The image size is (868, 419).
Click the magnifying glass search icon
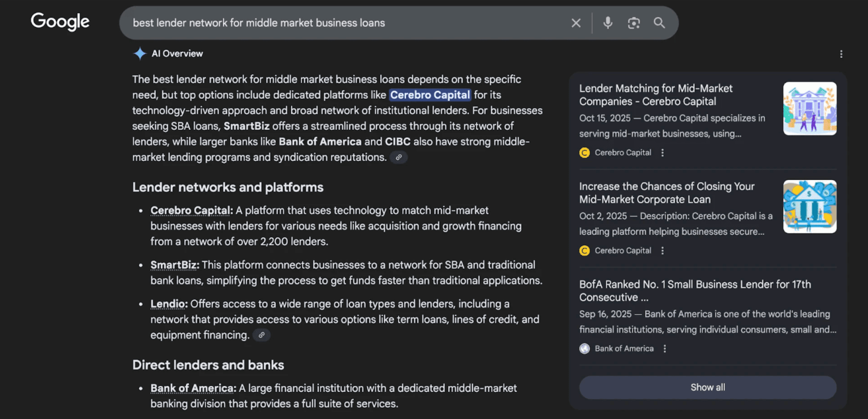pyautogui.click(x=659, y=23)
